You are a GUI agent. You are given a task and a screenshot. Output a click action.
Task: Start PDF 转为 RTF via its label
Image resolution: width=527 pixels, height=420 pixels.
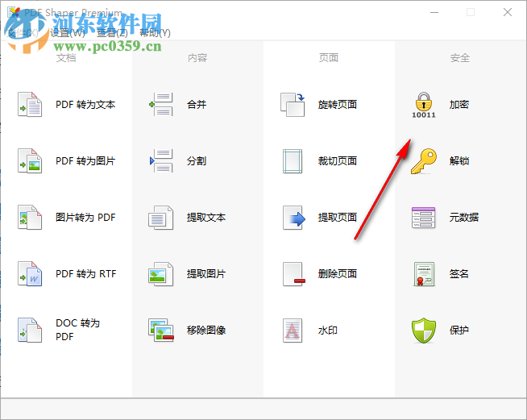(x=85, y=274)
